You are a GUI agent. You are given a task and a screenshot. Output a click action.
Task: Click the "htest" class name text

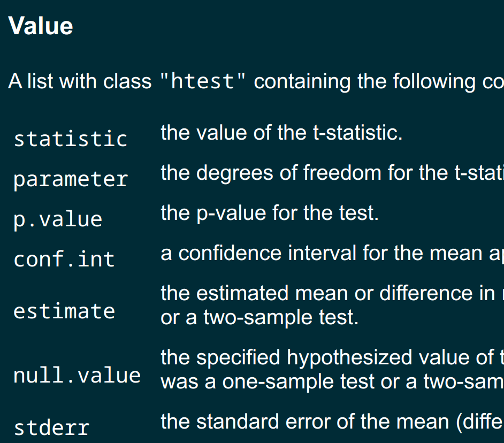pos(203,81)
